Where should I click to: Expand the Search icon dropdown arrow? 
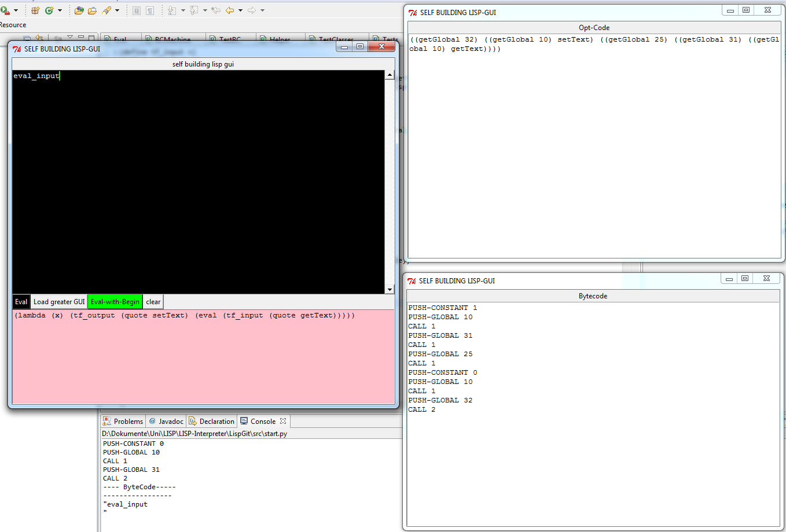[x=117, y=10]
